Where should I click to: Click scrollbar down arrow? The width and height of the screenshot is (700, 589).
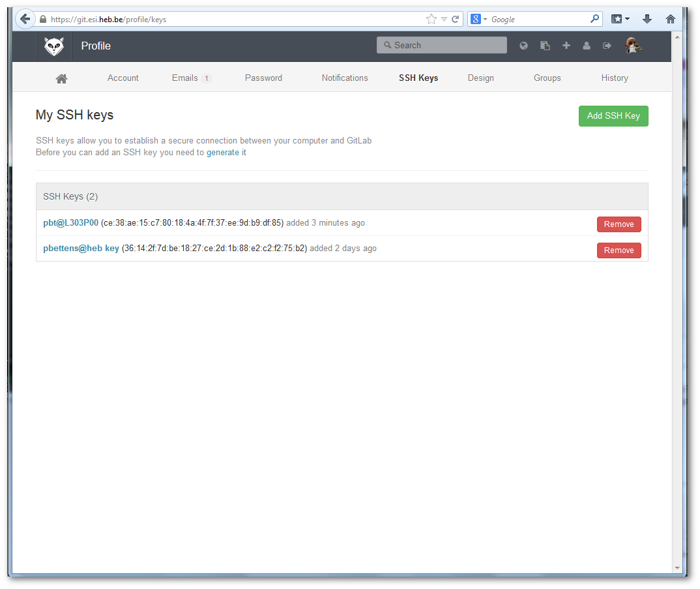pos(677,568)
